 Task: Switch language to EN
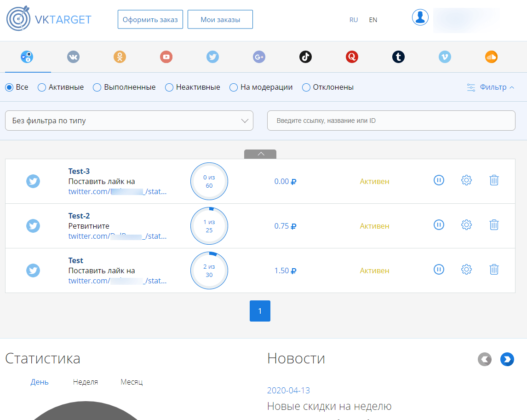[x=373, y=20]
